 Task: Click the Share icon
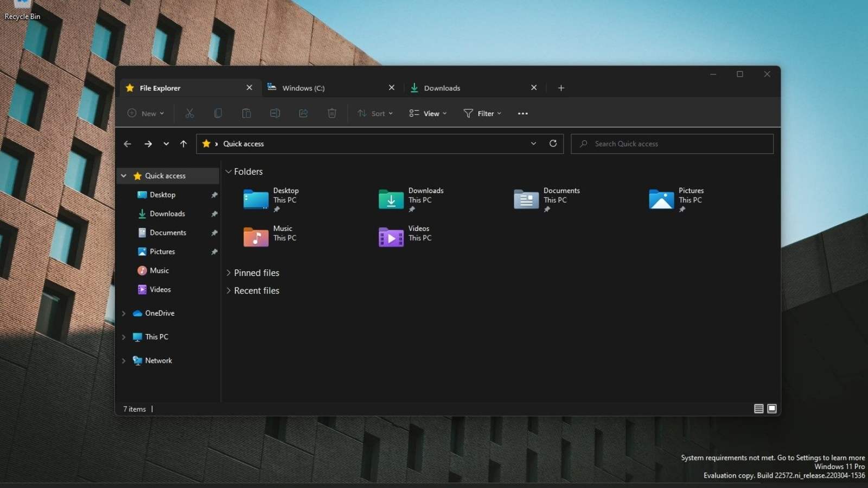pyautogui.click(x=303, y=113)
